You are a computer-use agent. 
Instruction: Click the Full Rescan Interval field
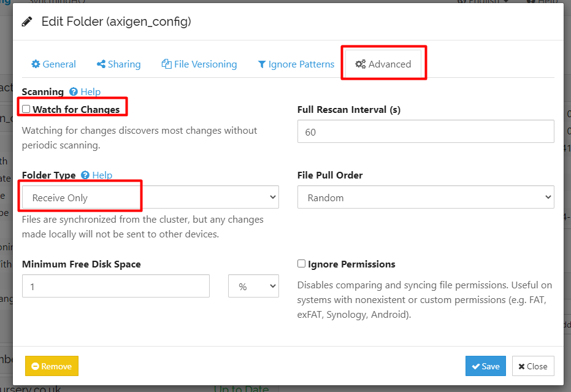[x=425, y=131]
